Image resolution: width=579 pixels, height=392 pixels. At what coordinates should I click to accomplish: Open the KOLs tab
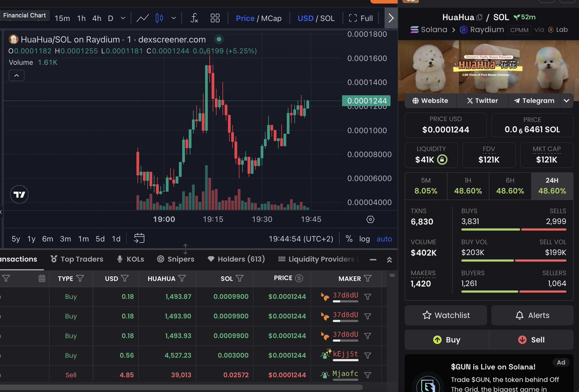coord(130,259)
